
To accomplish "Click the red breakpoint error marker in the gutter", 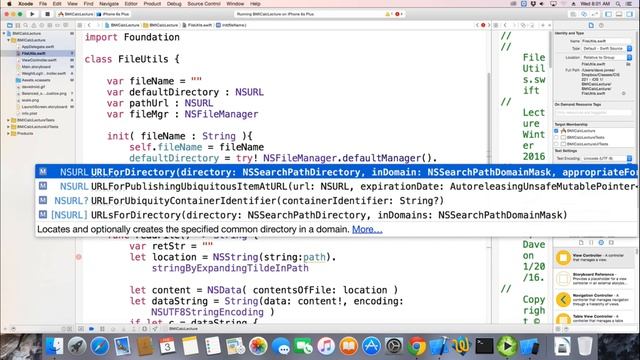I will [79, 257].
